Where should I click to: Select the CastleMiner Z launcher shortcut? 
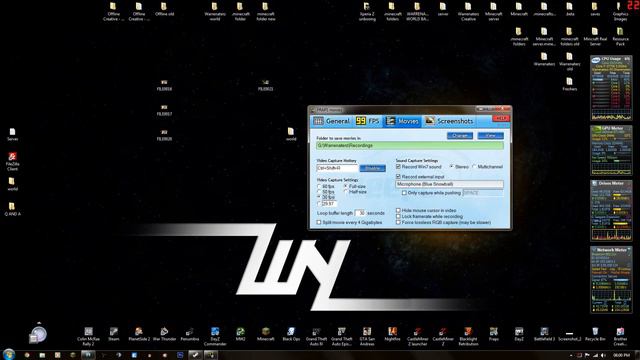click(417, 336)
